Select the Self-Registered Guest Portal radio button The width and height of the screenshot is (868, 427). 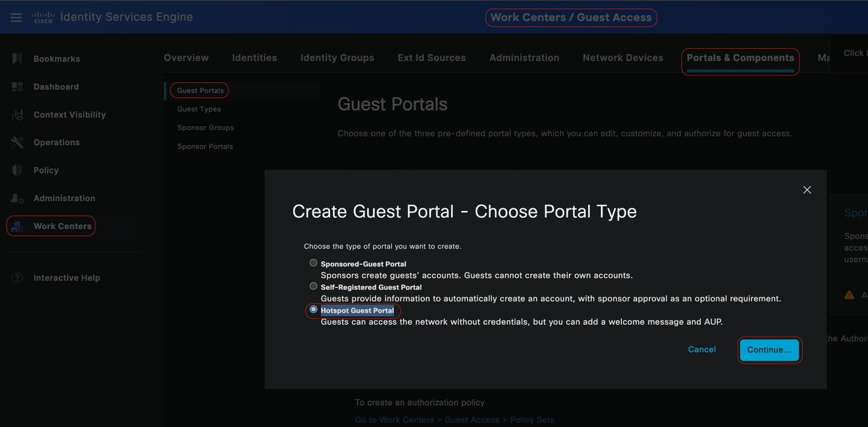[x=314, y=286]
